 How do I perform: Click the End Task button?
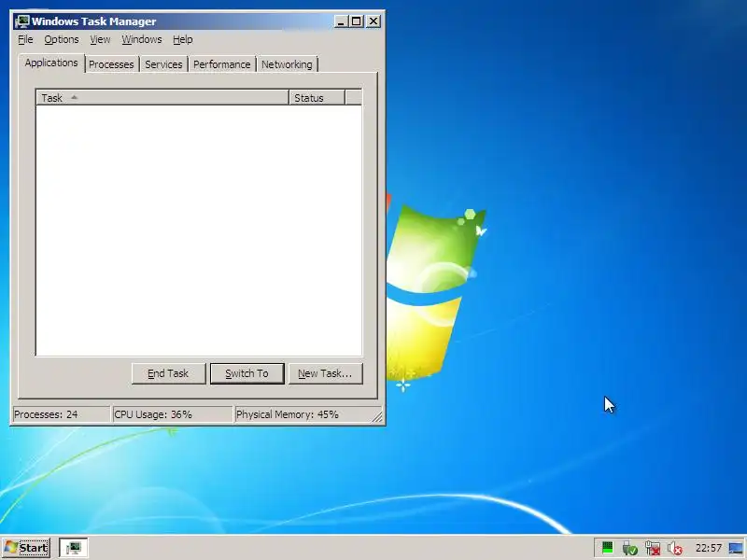click(169, 373)
